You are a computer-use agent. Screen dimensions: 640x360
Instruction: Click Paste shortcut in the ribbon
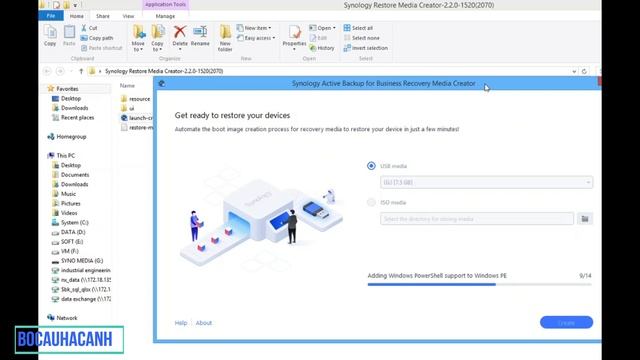101,48
